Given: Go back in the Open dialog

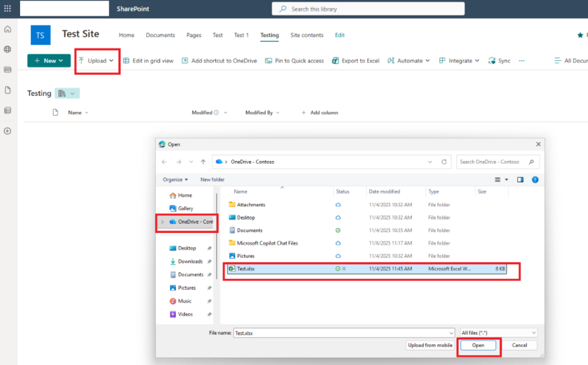Looking at the screenshot, I should point(164,162).
